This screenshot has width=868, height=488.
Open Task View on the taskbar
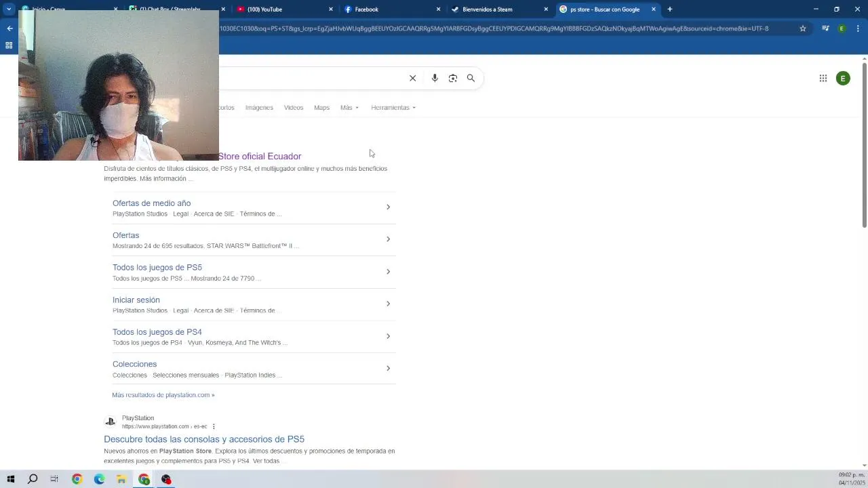pyautogui.click(x=54, y=479)
